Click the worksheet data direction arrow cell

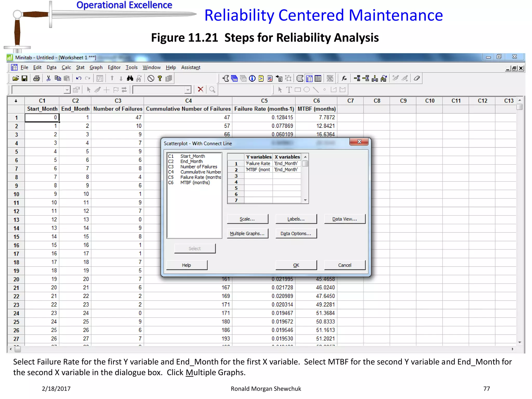click(x=16, y=101)
